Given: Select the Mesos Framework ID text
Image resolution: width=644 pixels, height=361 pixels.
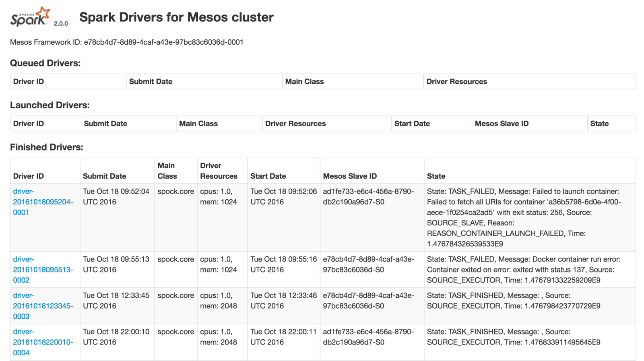Looking at the screenshot, I should click(127, 42).
